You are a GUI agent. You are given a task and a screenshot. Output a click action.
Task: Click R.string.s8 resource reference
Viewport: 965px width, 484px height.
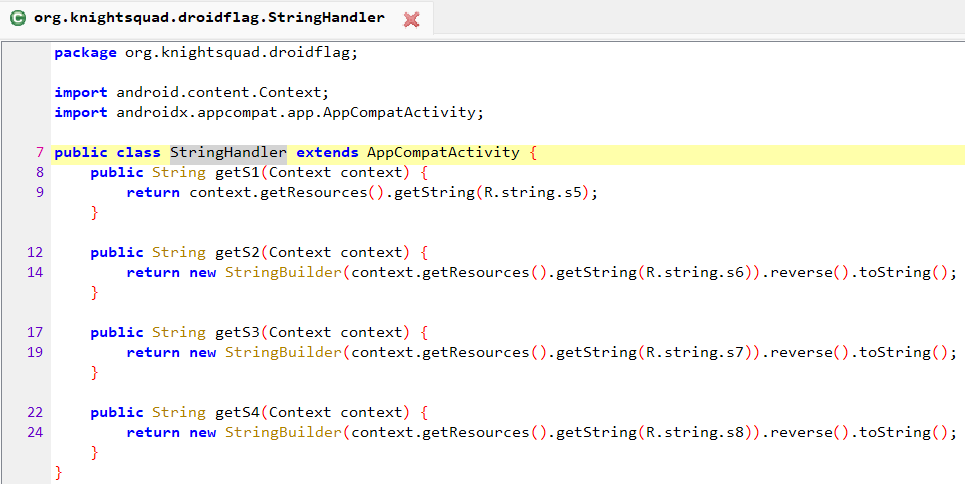(695, 432)
